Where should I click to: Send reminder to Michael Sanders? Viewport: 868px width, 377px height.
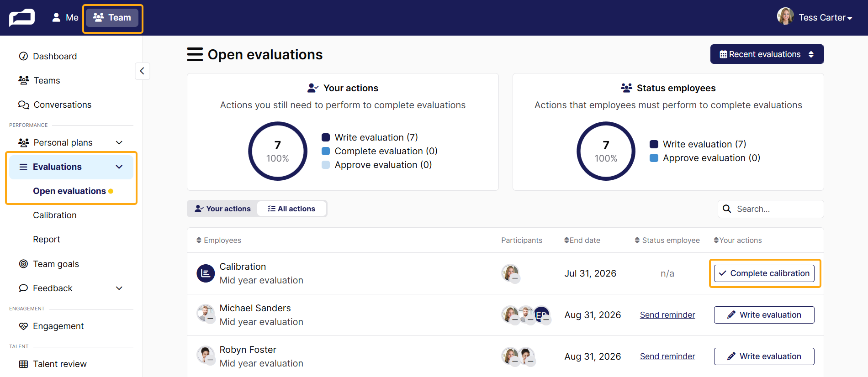click(667, 315)
